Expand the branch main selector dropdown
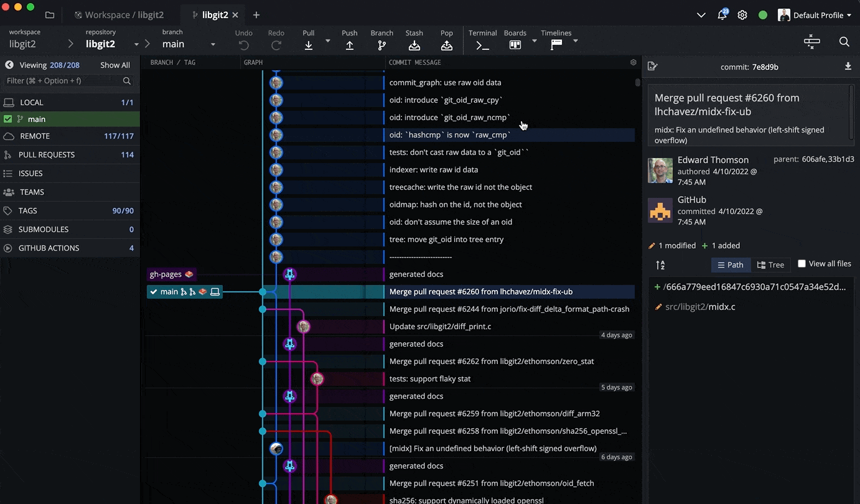860x504 pixels. [213, 44]
